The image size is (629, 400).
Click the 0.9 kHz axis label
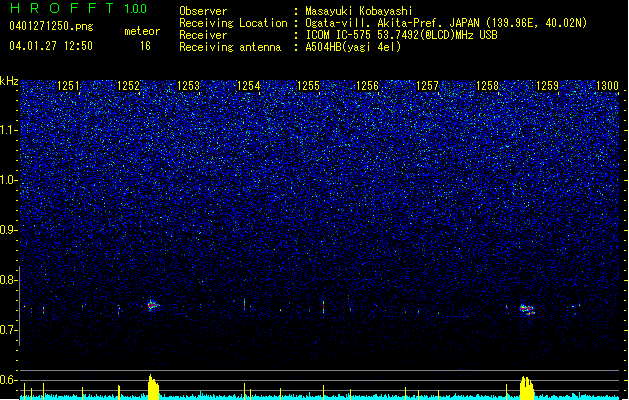pos(9,230)
